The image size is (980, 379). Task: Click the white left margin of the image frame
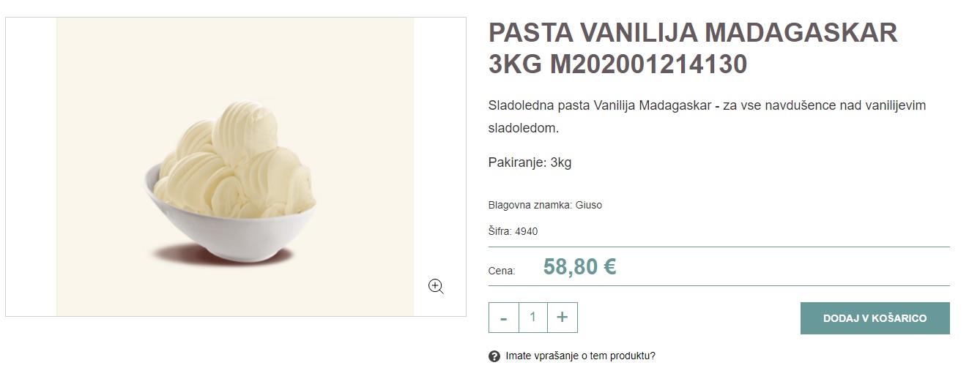click(31, 167)
